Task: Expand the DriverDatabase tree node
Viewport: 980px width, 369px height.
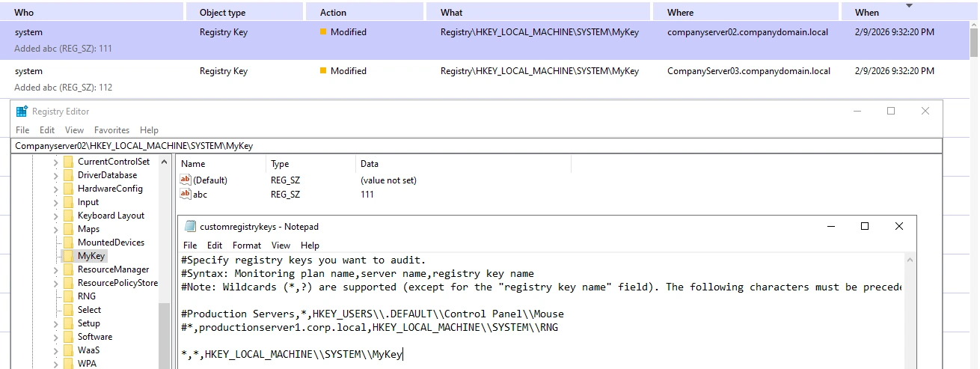Action: click(56, 176)
